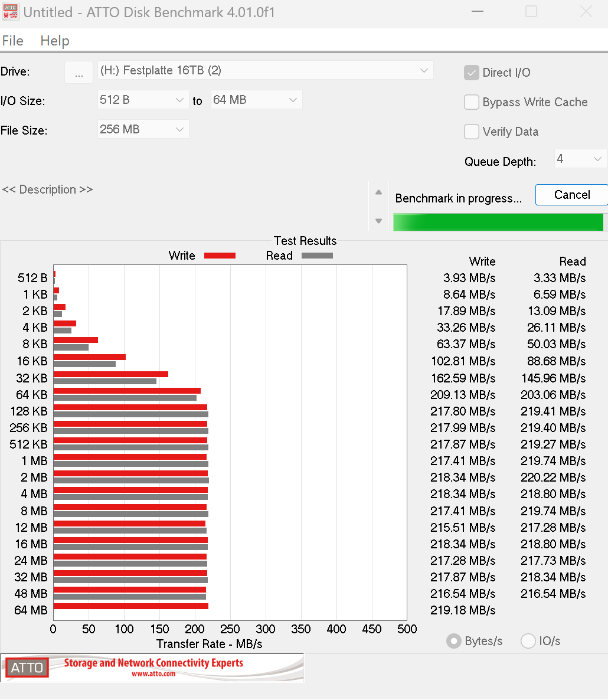
Task: Click the 12 MB row label
Action: click(31, 527)
